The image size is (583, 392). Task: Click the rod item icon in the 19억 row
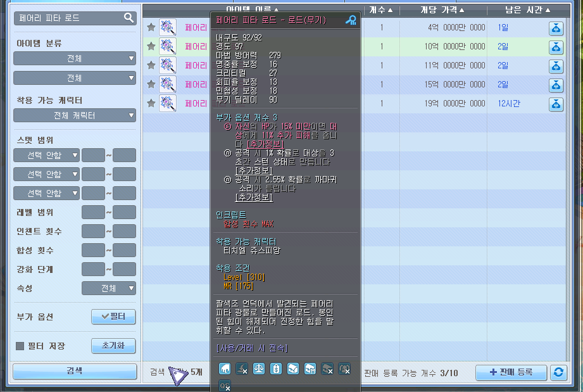click(x=168, y=103)
